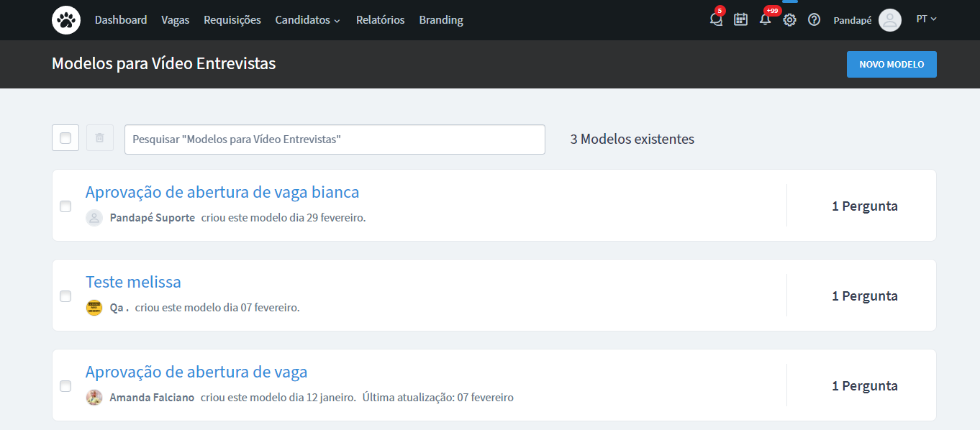
Task: Click the Pandapé paw logo
Action: [66, 20]
